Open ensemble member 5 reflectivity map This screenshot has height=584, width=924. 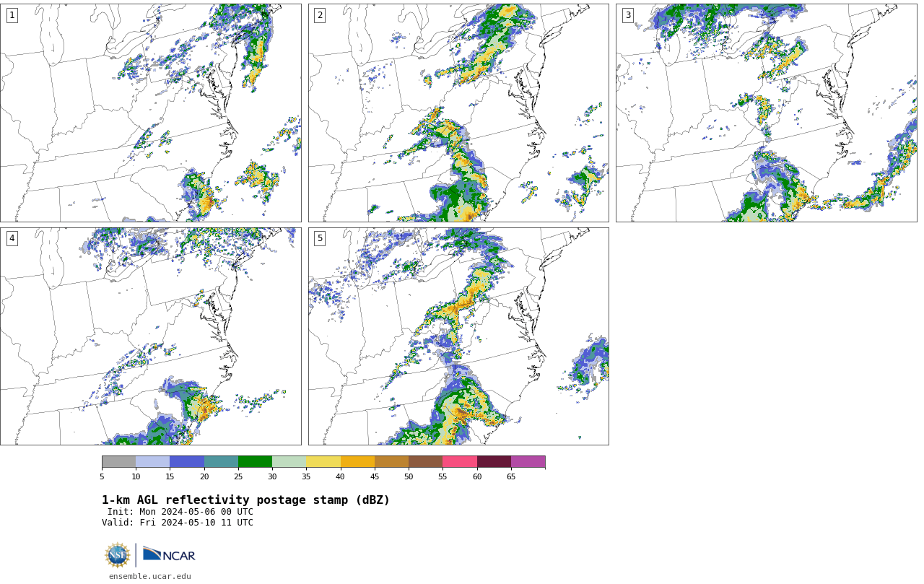point(458,336)
